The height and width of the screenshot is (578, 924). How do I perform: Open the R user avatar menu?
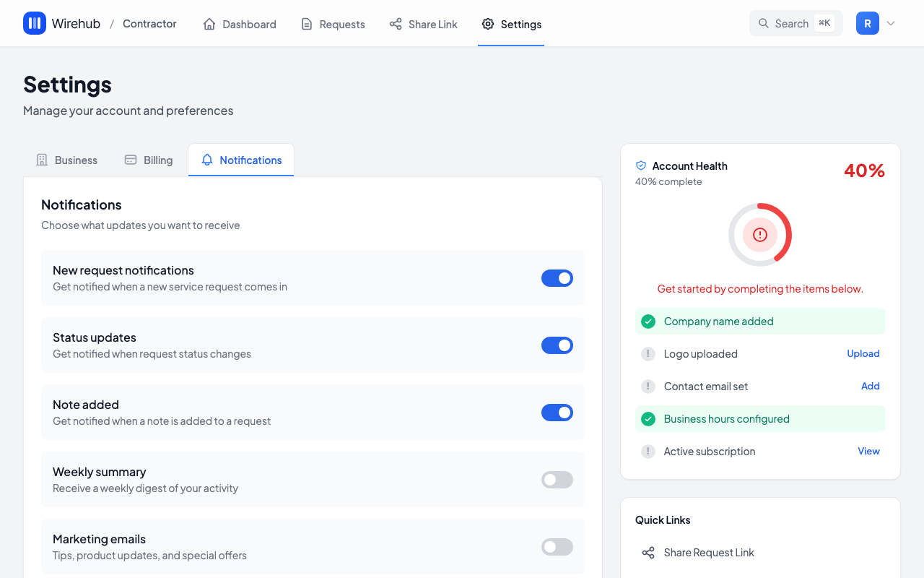[x=867, y=24]
